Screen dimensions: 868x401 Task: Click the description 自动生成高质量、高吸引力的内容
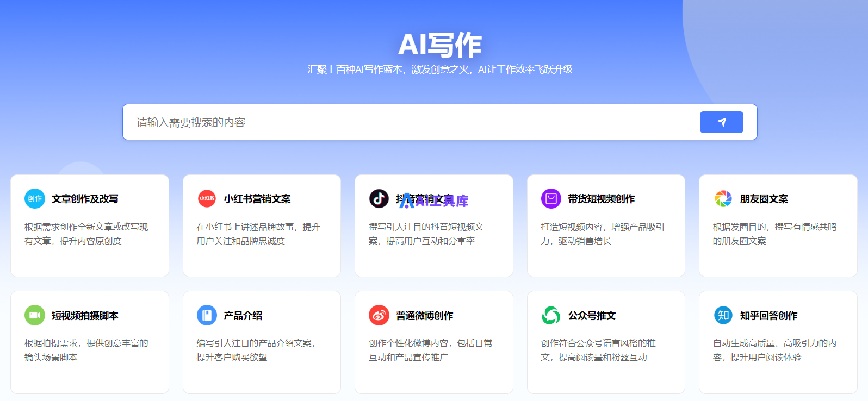pyautogui.click(x=775, y=350)
